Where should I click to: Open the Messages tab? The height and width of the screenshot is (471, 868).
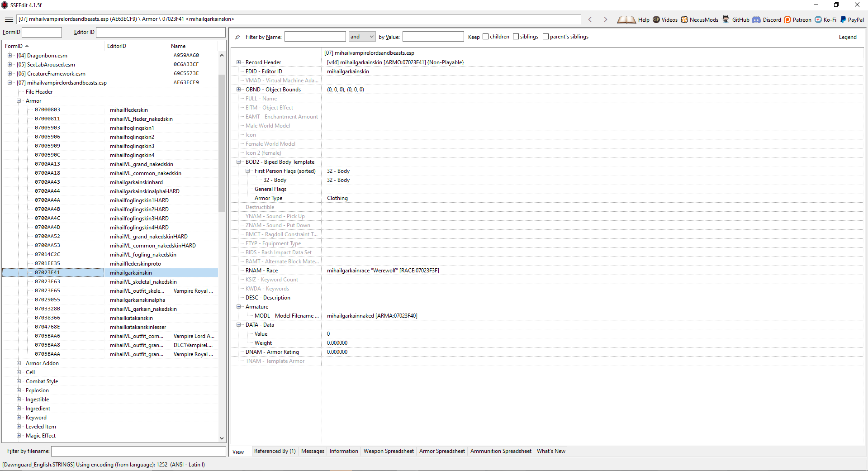[312, 451]
